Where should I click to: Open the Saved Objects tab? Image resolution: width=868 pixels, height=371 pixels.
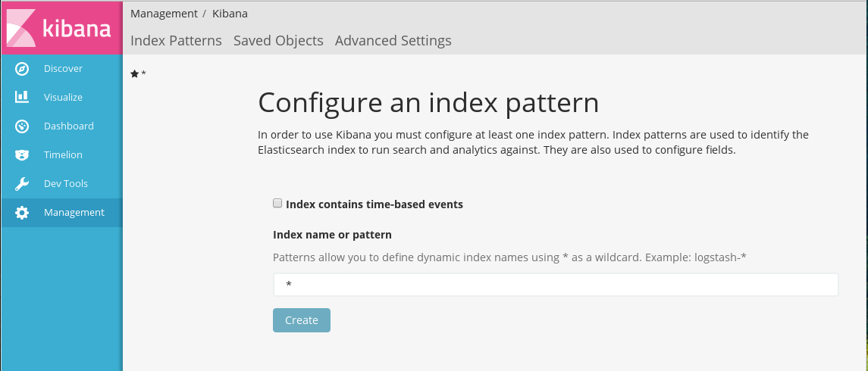pyautogui.click(x=278, y=41)
